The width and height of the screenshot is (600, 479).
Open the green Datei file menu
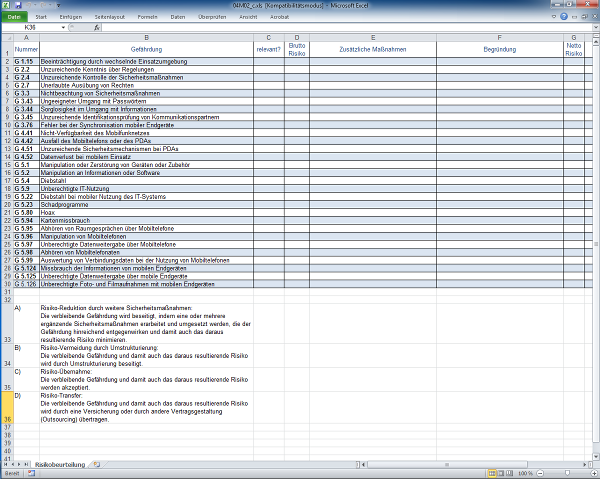pos(14,17)
